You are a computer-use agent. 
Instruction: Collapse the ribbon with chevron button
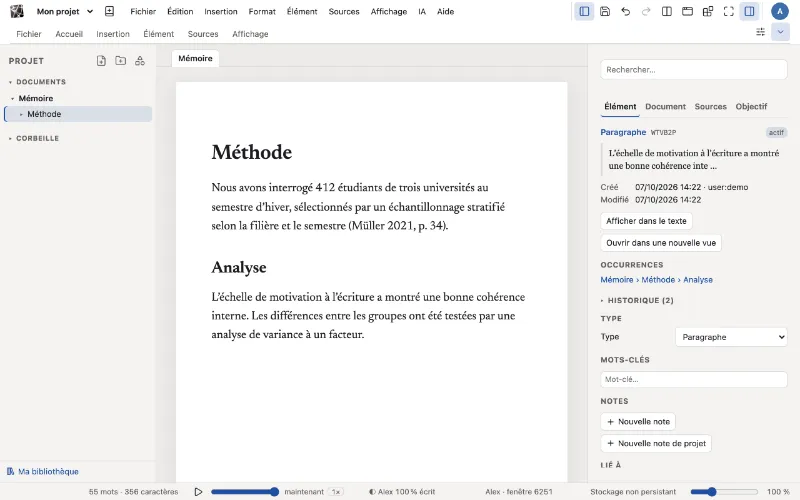(780, 32)
